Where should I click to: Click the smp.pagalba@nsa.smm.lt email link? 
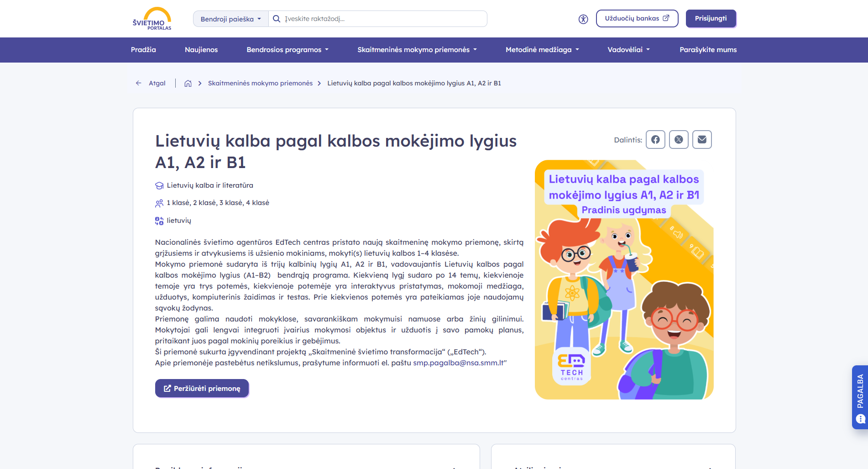coord(458,363)
